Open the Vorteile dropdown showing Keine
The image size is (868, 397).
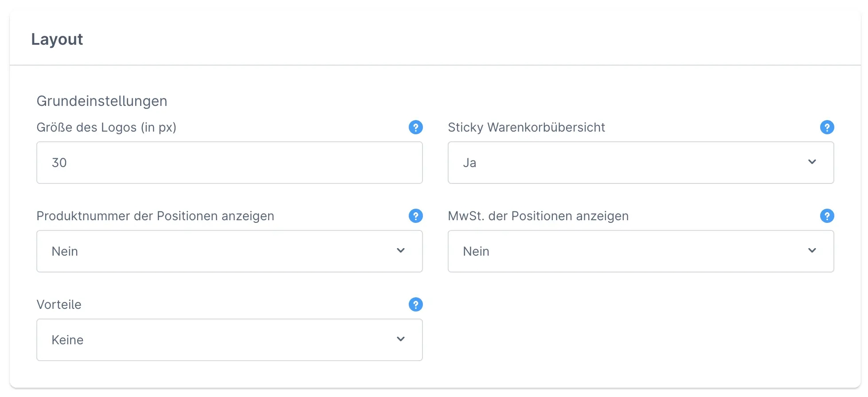213,340
